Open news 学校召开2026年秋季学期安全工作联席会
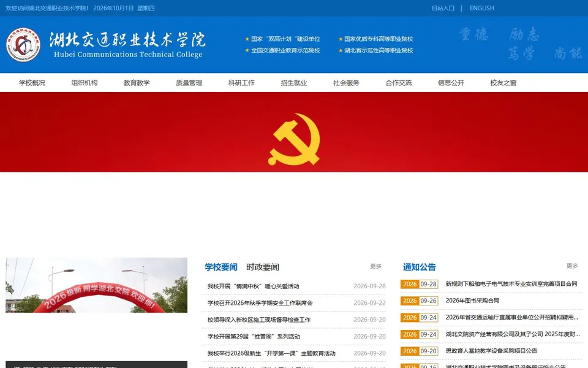The width and height of the screenshot is (588, 368). [x=260, y=303]
